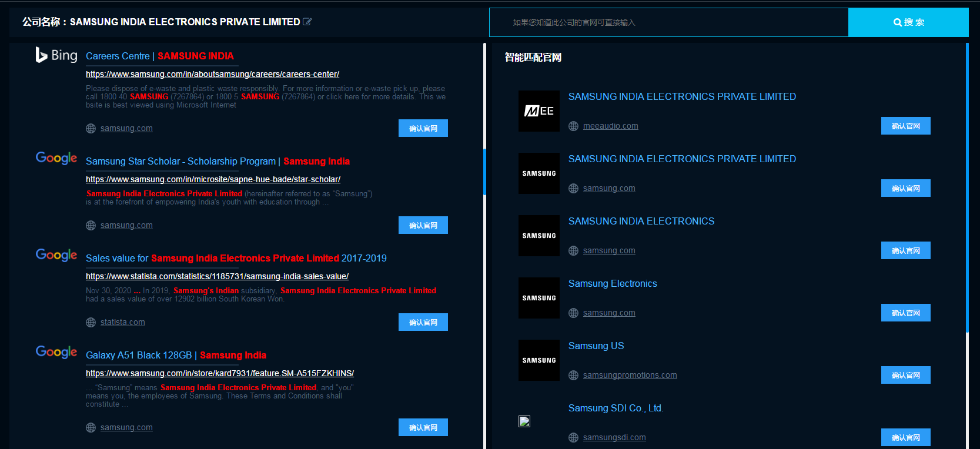The height and width of the screenshot is (449, 980).
Task: Click Samsung logo of second PRIVATE LIMITED match
Action: 539,173
